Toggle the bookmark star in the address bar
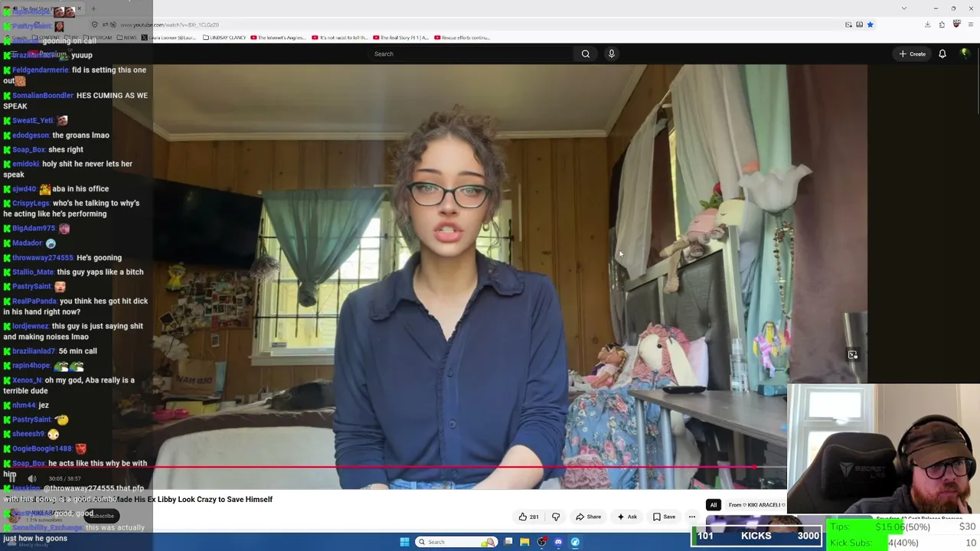980x551 pixels. coord(870,24)
